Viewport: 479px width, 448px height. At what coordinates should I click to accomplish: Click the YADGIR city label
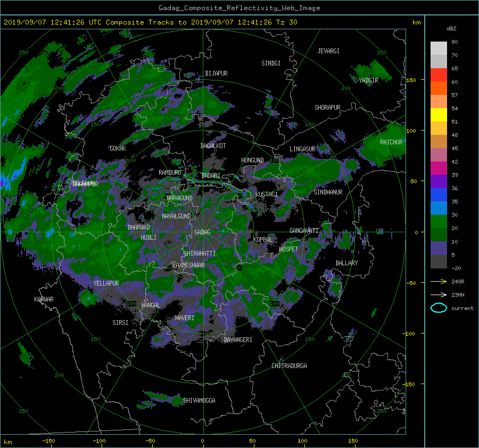coord(368,80)
